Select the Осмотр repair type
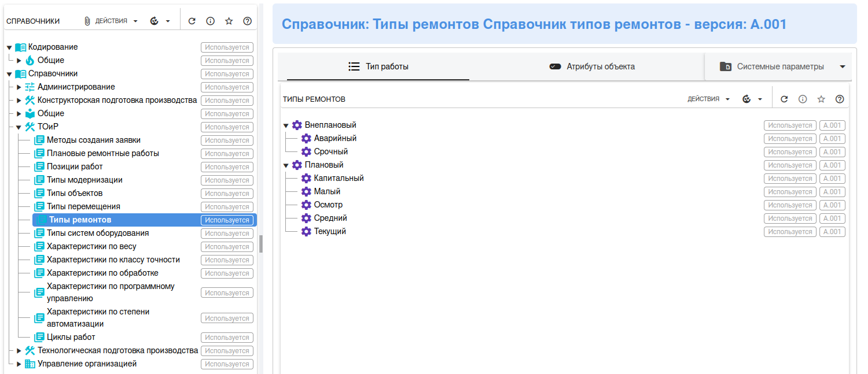This screenshot has width=868, height=374. click(x=328, y=205)
